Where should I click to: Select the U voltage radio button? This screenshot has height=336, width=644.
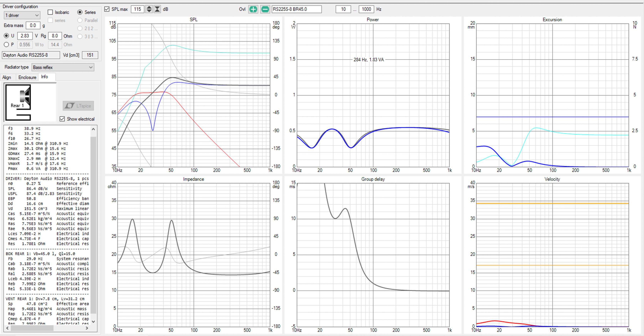point(6,36)
